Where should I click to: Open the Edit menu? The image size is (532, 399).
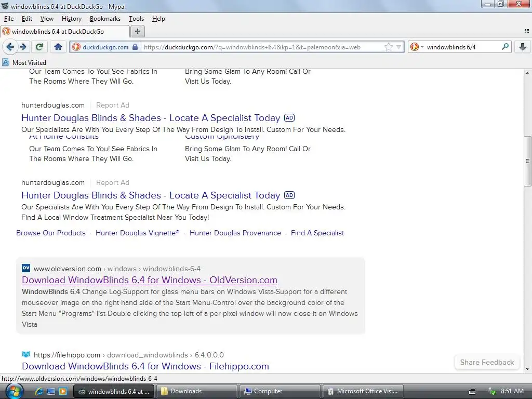[27, 19]
